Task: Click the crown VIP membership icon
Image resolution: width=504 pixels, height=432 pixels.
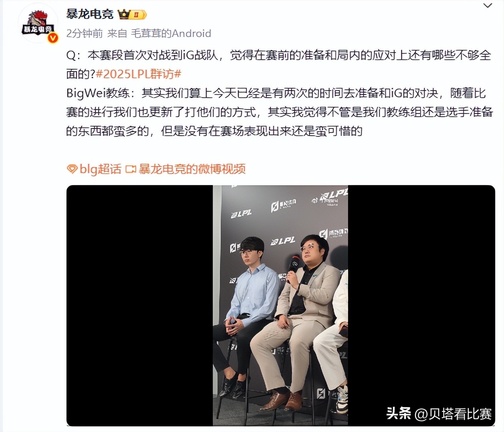Action: (x=124, y=15)
